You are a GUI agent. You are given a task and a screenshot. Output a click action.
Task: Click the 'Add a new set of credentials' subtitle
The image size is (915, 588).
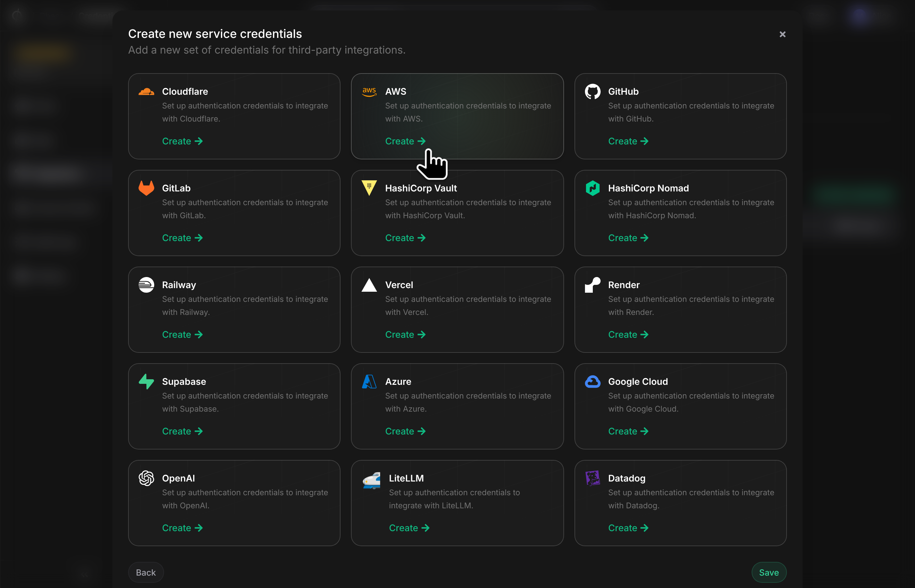pos(267,50)
